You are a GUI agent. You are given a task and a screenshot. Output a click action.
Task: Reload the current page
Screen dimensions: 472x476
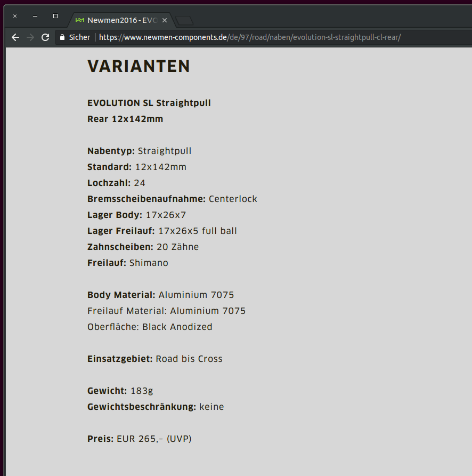pyautogui.click(x=45, y=37)
